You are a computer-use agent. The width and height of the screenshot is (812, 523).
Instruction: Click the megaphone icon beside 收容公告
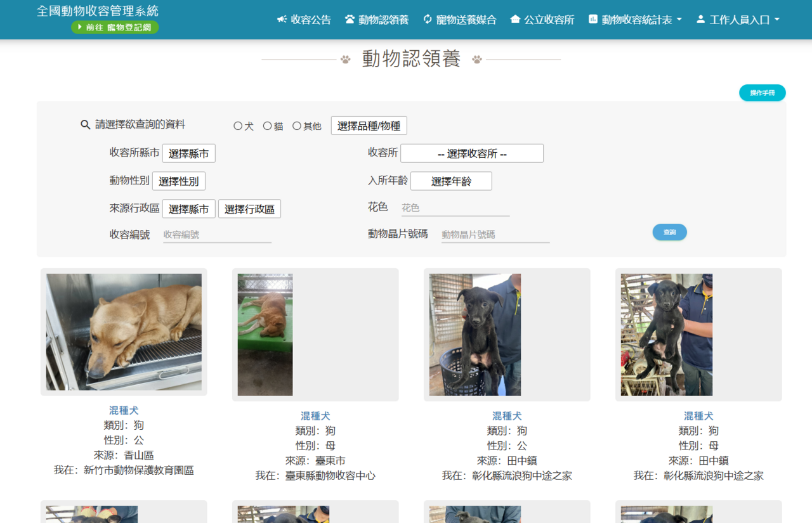(x=282, y=20)
